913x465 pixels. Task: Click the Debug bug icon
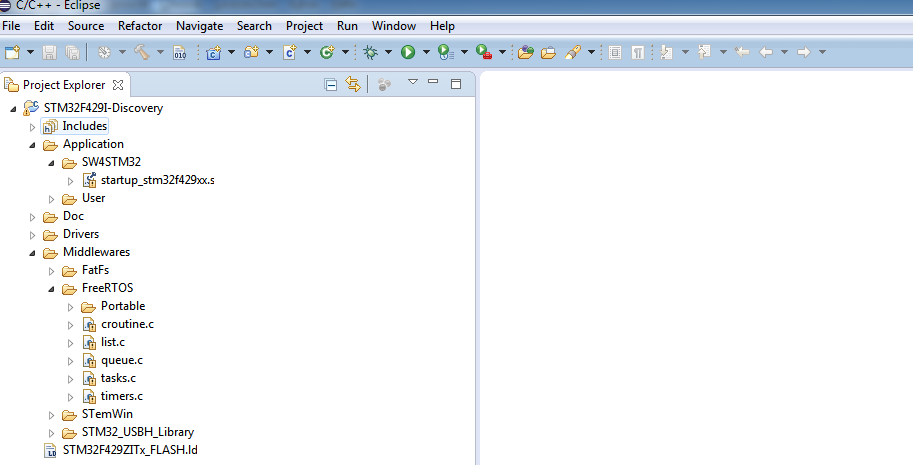click(x=370, y=52)
